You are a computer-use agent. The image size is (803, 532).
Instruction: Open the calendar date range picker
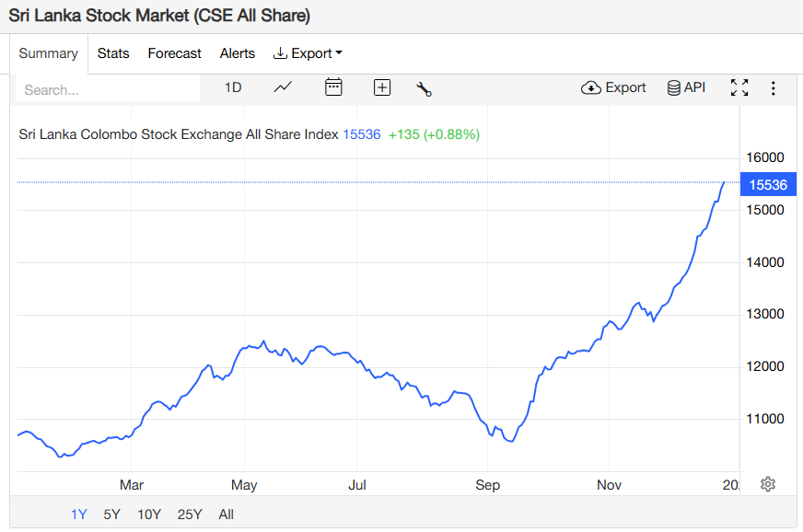pyautogui.click(x=333, y=87)
